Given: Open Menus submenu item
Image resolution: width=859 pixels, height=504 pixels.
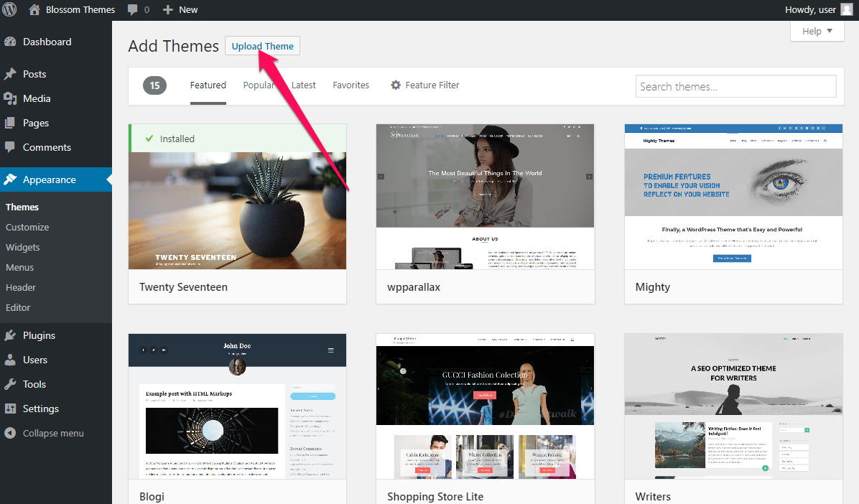Looking at the screenshot, I should (19, 267).
